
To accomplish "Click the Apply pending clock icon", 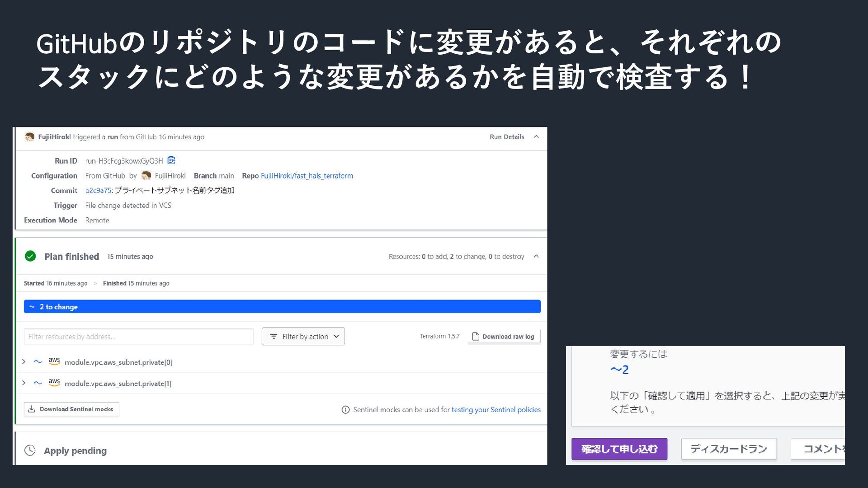I will point(30,450).
